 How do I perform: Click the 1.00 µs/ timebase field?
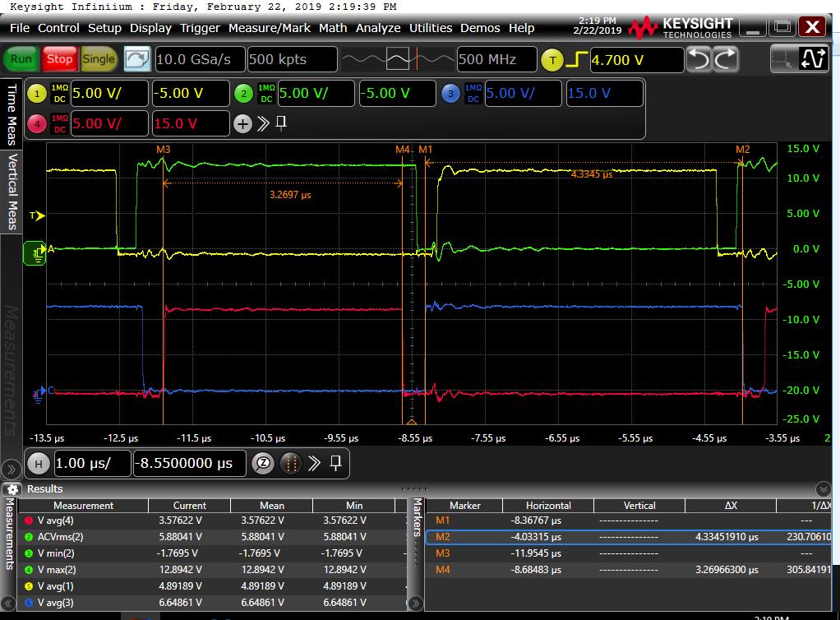(92, 463)
